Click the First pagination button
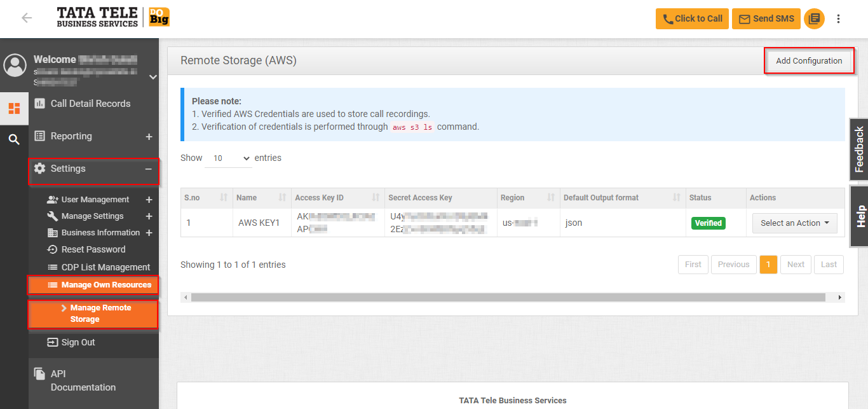The height and width of the screenshot is (409, 868). pyautogui.click(x=693, y=265)
